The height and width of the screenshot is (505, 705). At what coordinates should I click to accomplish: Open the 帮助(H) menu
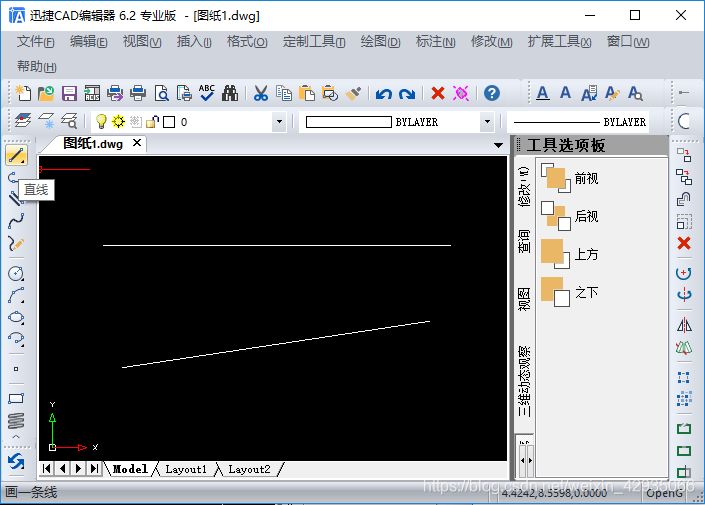pyautogui.click(x=36, y=67)
